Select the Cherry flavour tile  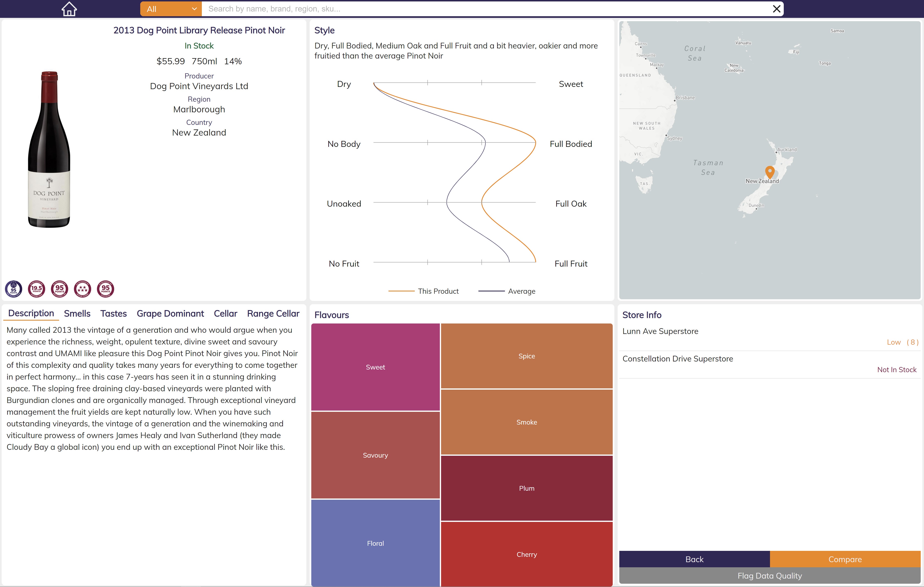coord(526,554)
